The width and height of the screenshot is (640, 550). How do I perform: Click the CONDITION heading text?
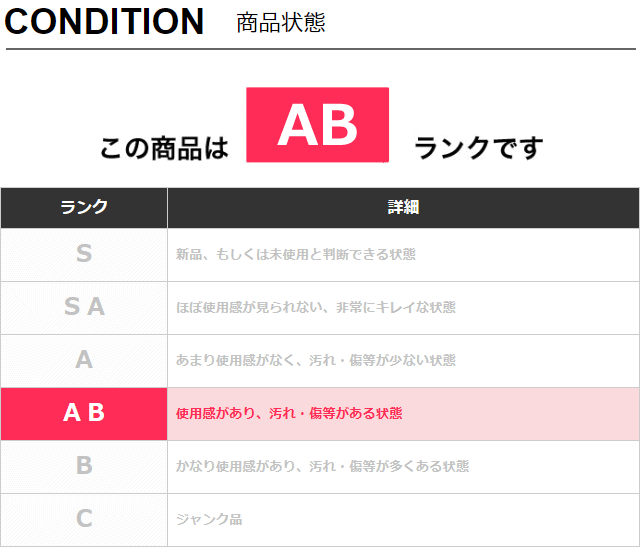105,21
